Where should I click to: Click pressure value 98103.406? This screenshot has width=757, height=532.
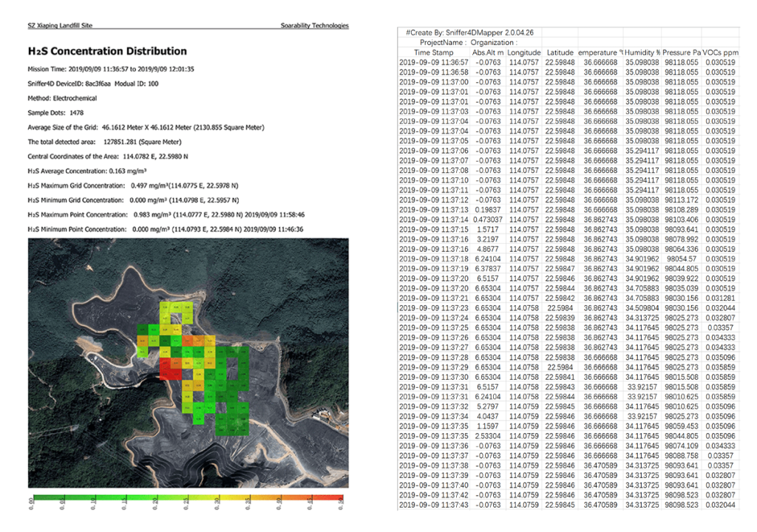tap(681, 219)
